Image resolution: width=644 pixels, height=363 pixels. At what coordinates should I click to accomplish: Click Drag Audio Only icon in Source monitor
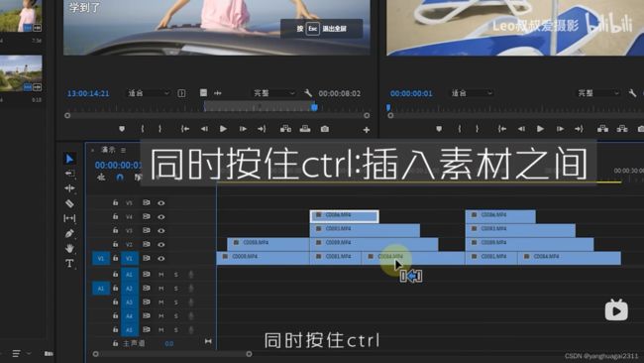tap(218, 93)
